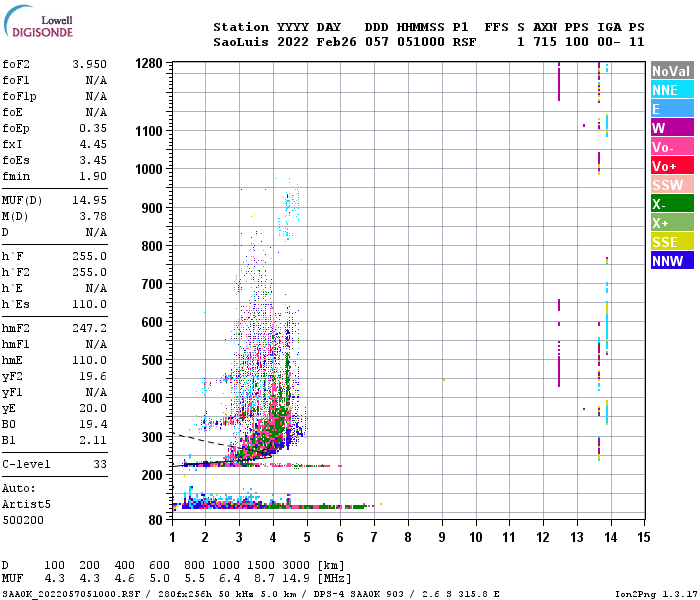Click the 10 MHz x-axis label
Image resolution: width=700 pixels, height=600 pixels.
point(476,538)
